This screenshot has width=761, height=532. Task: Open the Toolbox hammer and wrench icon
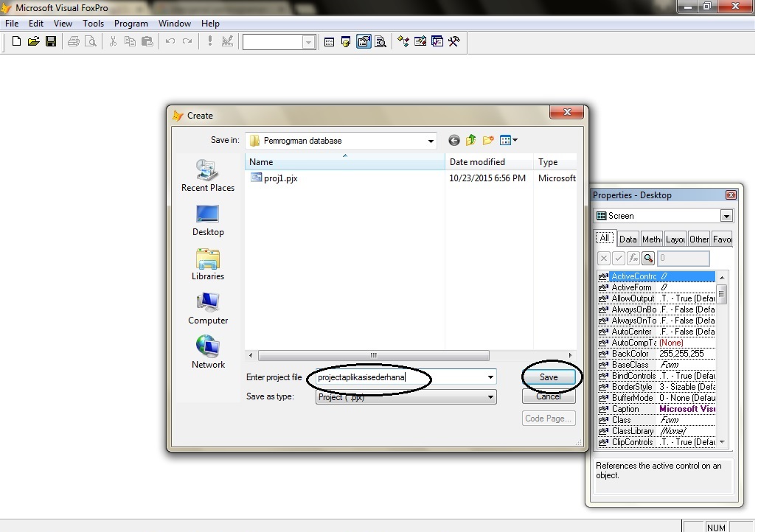point(454,42)
